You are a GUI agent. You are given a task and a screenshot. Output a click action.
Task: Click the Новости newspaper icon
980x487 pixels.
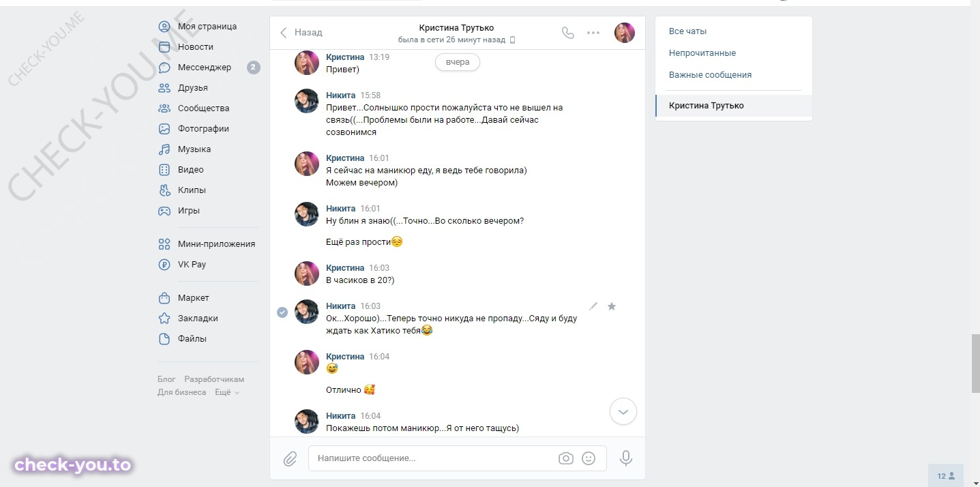164,47
